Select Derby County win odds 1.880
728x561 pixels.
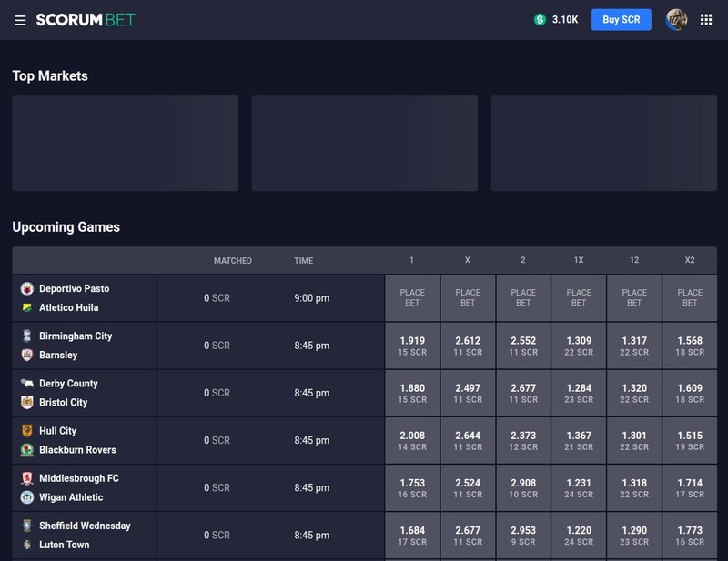point(412,393)
